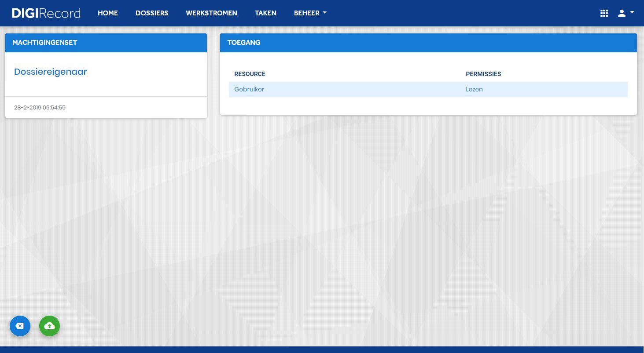The width and height of the screenshot is (644, 353).
Task: Click the DIGIRecord logo
Action: (46, 13)
